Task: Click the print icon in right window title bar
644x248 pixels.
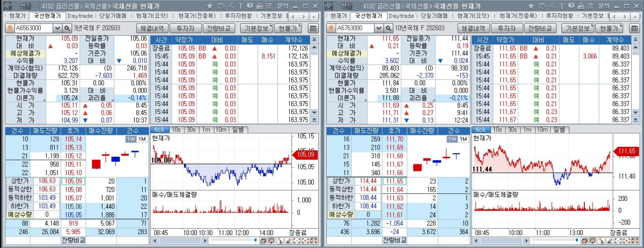Action: (582, 6)
